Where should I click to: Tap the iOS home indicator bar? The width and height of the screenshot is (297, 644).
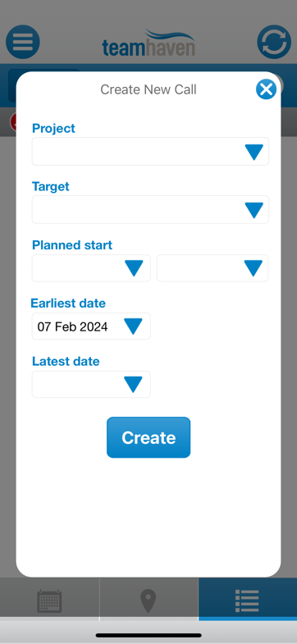click(x=148, y=635)
